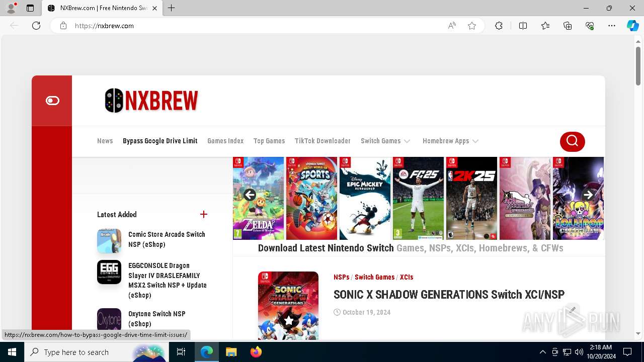
Task: Show hidden system tray icons
Action: tap(542, 352)
